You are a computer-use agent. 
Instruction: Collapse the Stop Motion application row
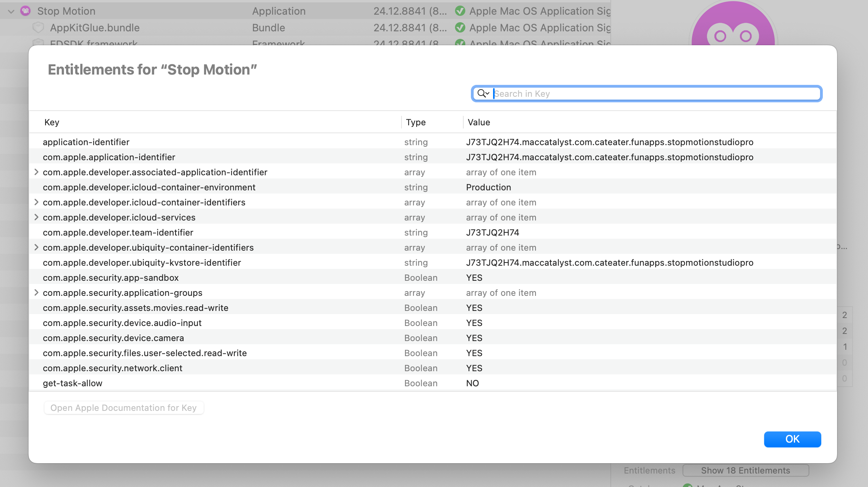(11, 12)
